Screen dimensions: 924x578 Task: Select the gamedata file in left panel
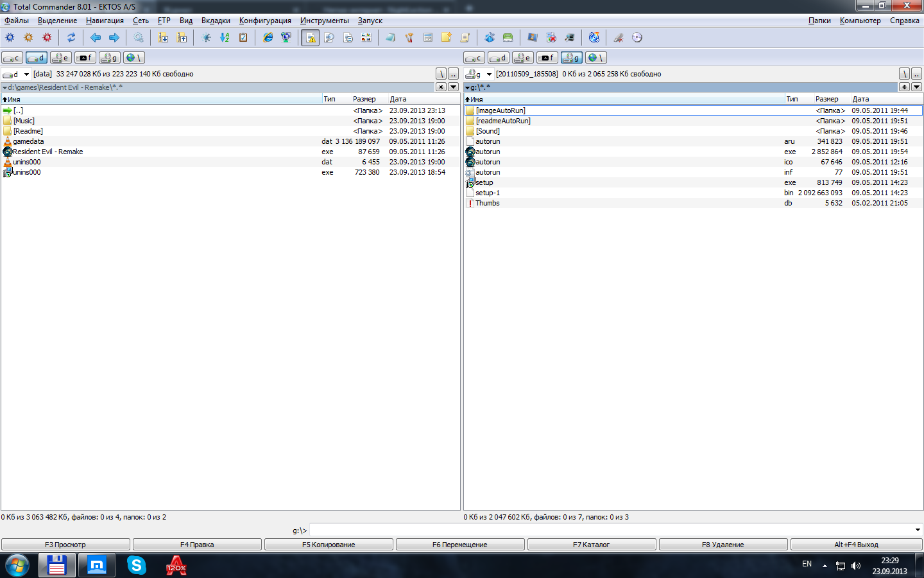pyautogui.click(x=230, y=141)
